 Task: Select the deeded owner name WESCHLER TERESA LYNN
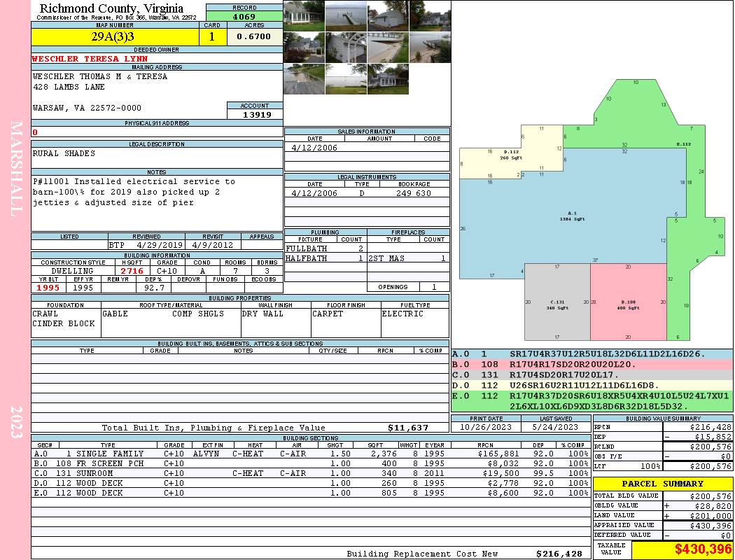90,59
